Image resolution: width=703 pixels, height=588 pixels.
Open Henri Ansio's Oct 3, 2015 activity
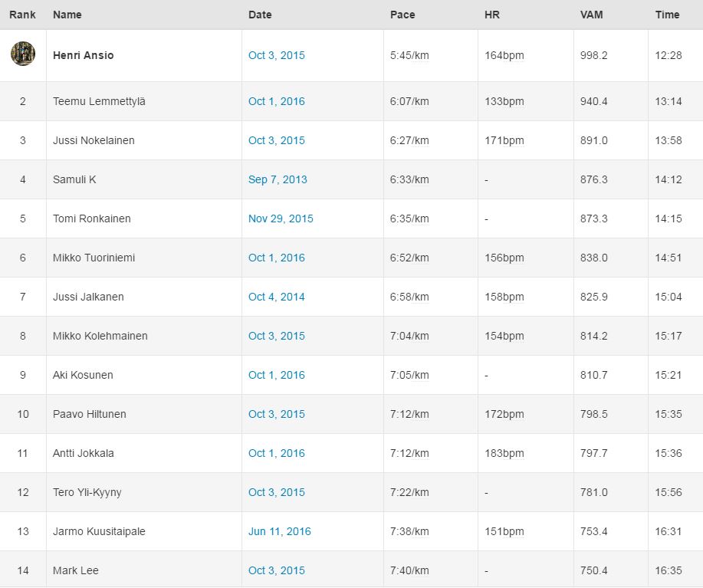pos(276,55)
